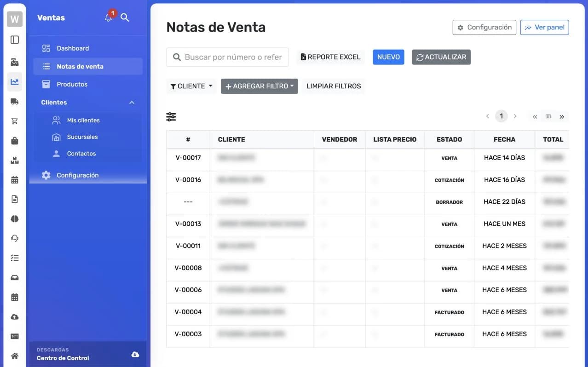Screen dimensions: 588x367
Task: Go to the home icon
Action: (15, 356)
